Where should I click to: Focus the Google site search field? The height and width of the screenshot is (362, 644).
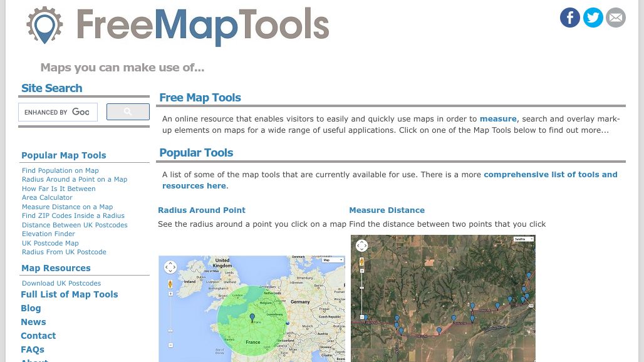pos(58,112)
